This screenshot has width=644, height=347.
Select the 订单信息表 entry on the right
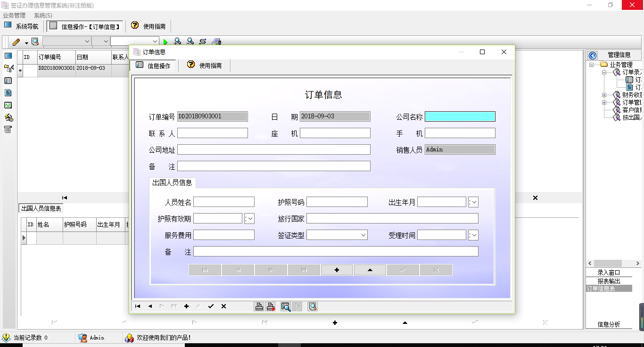click(609, 289)
